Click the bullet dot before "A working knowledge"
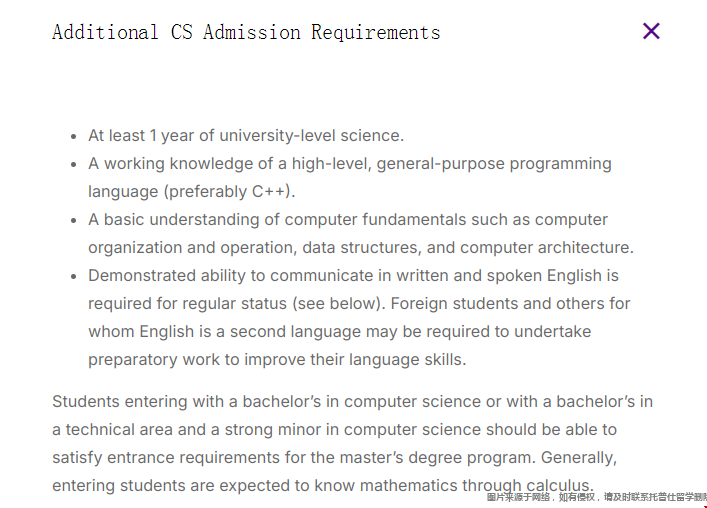Viewport: 707px width, 508px height. (73, 165)
